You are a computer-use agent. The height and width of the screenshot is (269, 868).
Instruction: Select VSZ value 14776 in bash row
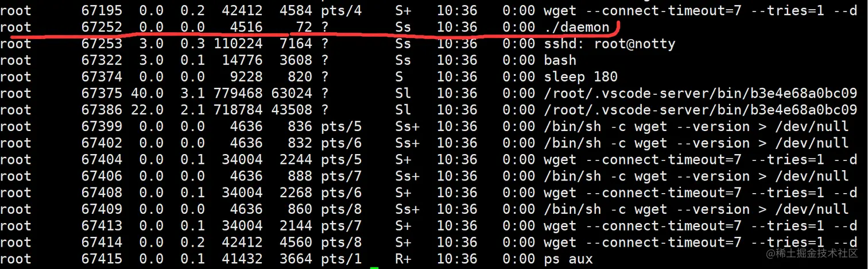click(x=242, y=60)
